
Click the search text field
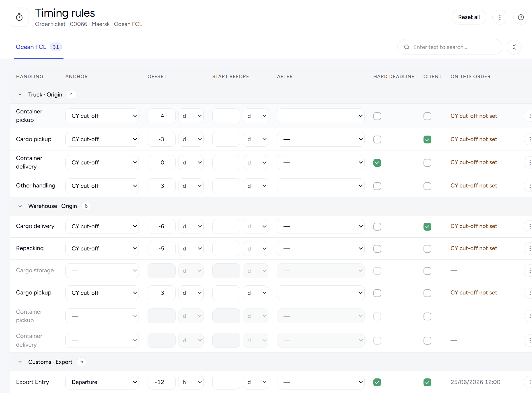pos(449,47)
